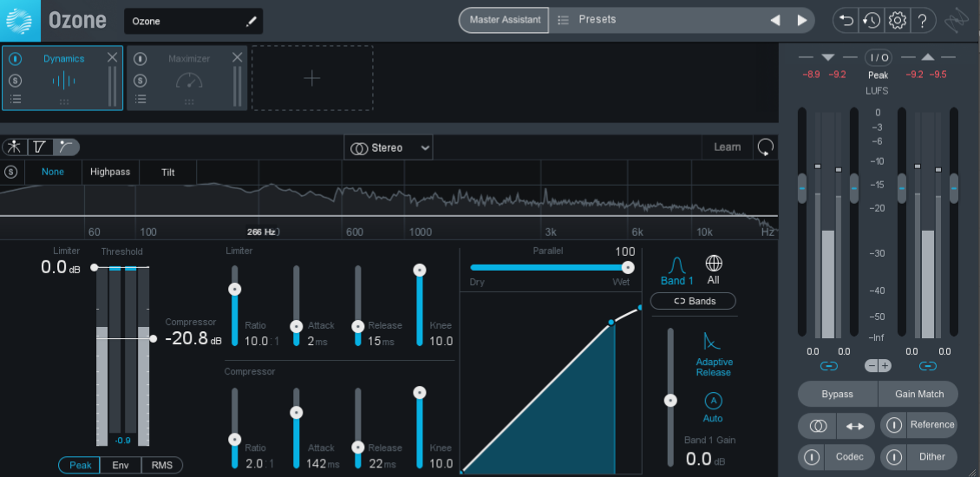
Task: Enable Dither power toggle
Action: pos(894,457)
